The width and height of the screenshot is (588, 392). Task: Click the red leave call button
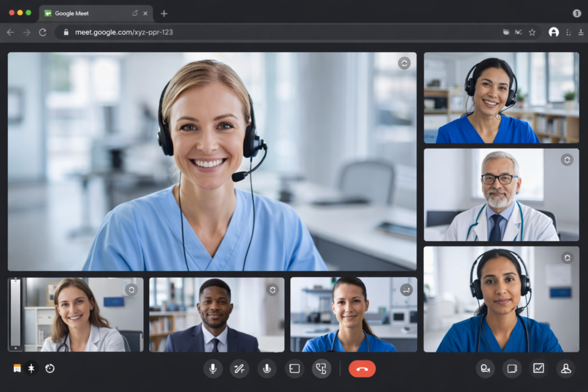(362, 368)
